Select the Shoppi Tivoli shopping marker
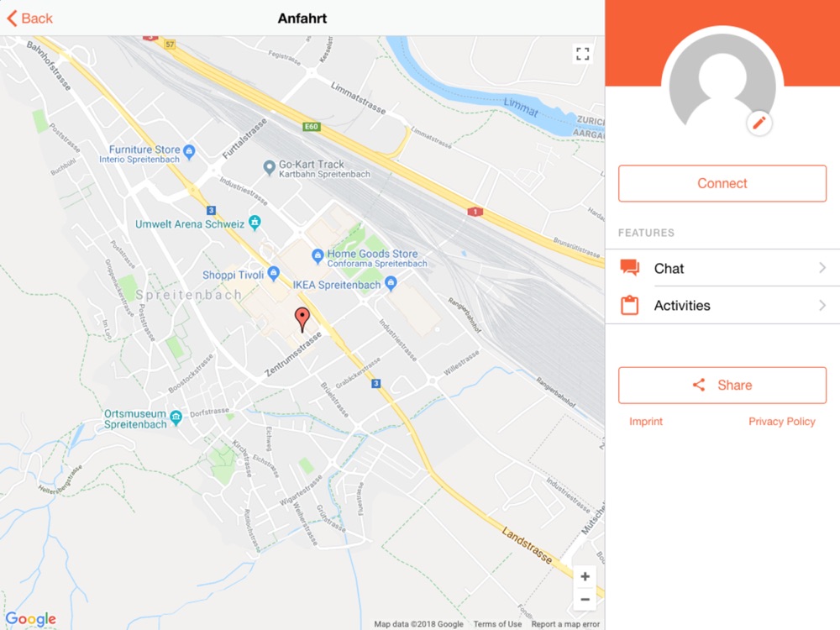Image resolution: width=840 pixels, height=630 pixels. [273, 274]
